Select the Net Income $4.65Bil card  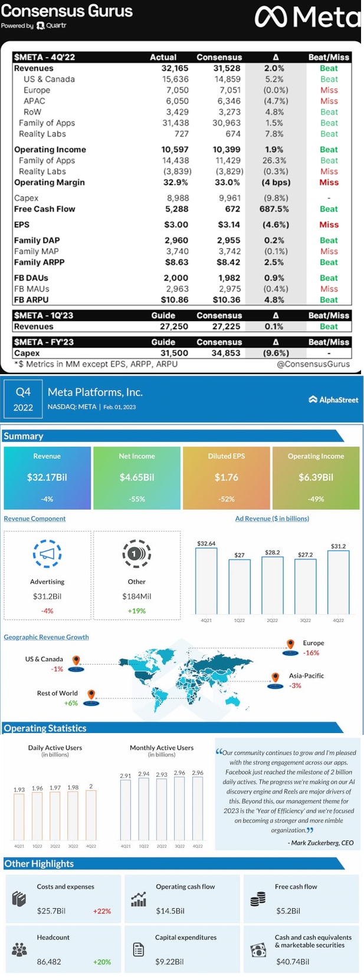[137, 478]
